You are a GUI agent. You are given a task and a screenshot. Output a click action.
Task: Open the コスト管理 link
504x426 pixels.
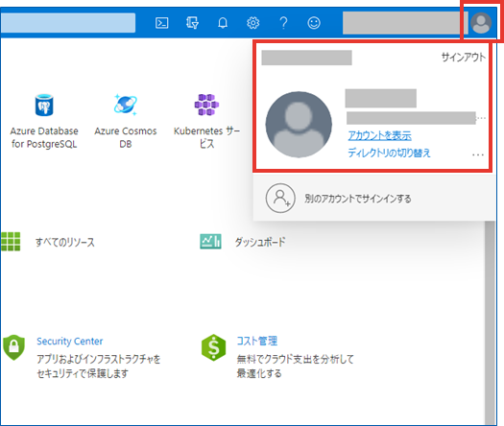tap(257, 341)
